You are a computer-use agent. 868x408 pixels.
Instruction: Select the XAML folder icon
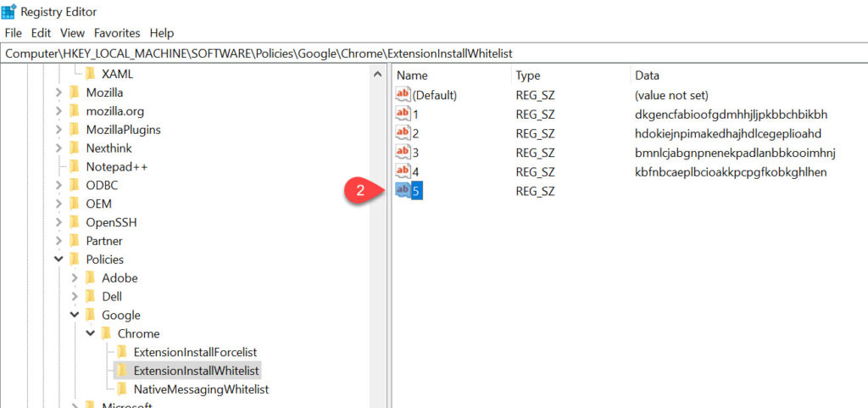coord(91,74)
